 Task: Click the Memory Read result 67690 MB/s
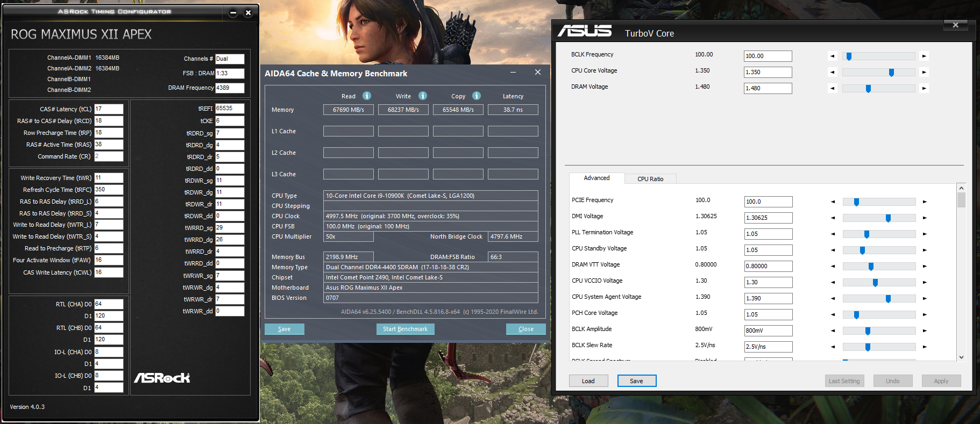point(349,110)
